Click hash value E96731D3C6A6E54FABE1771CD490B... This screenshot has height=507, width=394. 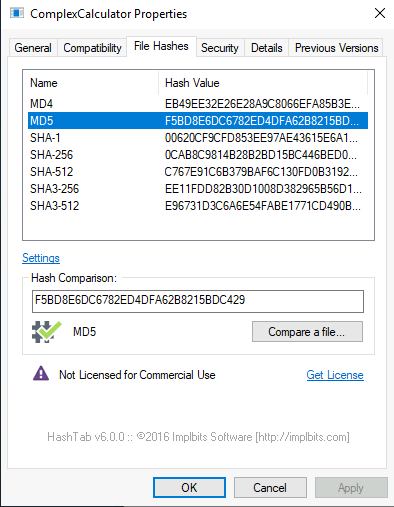(263, 206)
